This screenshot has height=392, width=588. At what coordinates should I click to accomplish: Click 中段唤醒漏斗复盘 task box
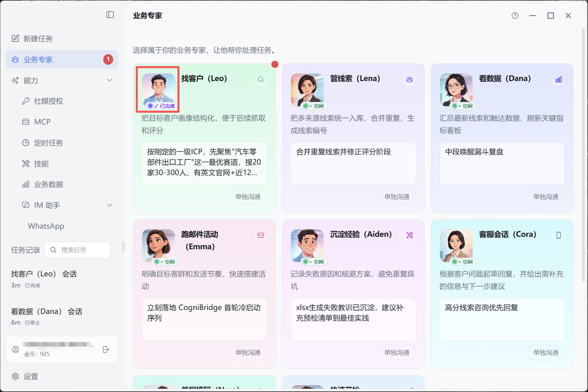pyautogui.click(x=502, y=164)
